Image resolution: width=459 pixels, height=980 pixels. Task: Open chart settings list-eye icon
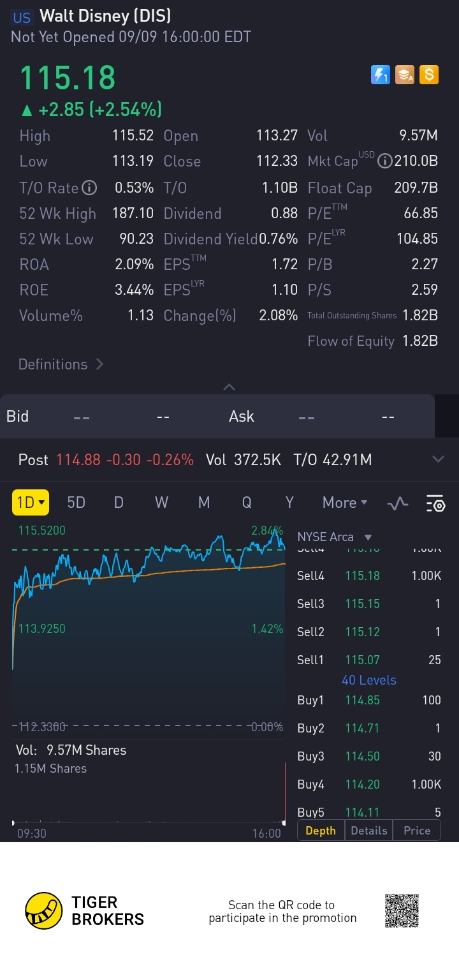coord(435,503)
